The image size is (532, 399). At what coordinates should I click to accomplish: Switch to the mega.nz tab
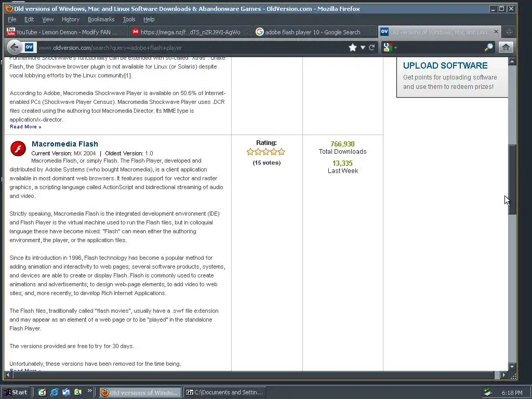point(191,32)
